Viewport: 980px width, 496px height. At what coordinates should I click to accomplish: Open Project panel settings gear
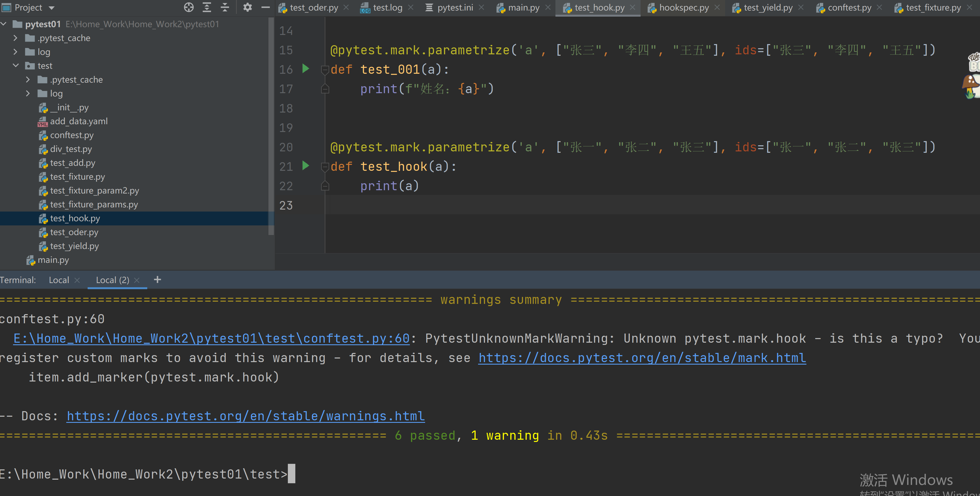(x=247, y=7)
